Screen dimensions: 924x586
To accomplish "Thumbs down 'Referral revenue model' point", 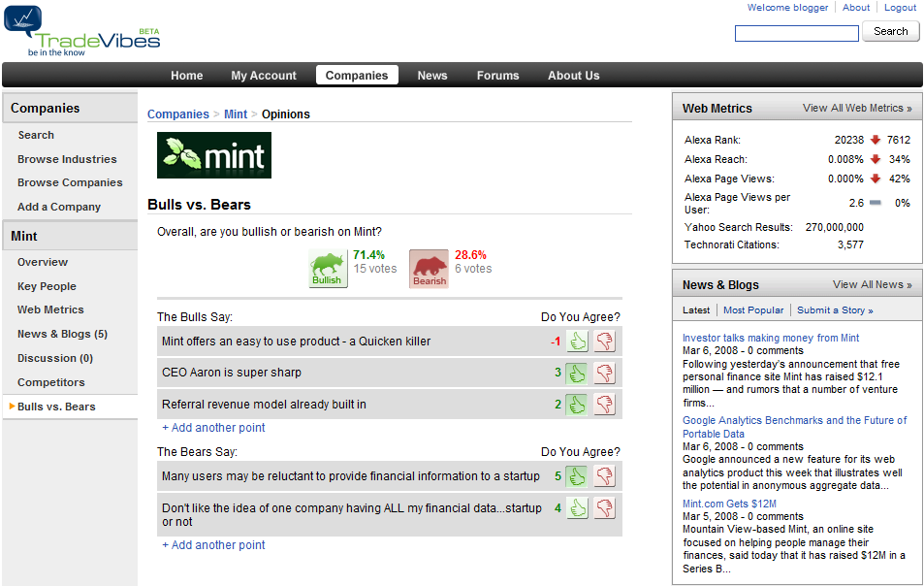I will click(605, 405).
